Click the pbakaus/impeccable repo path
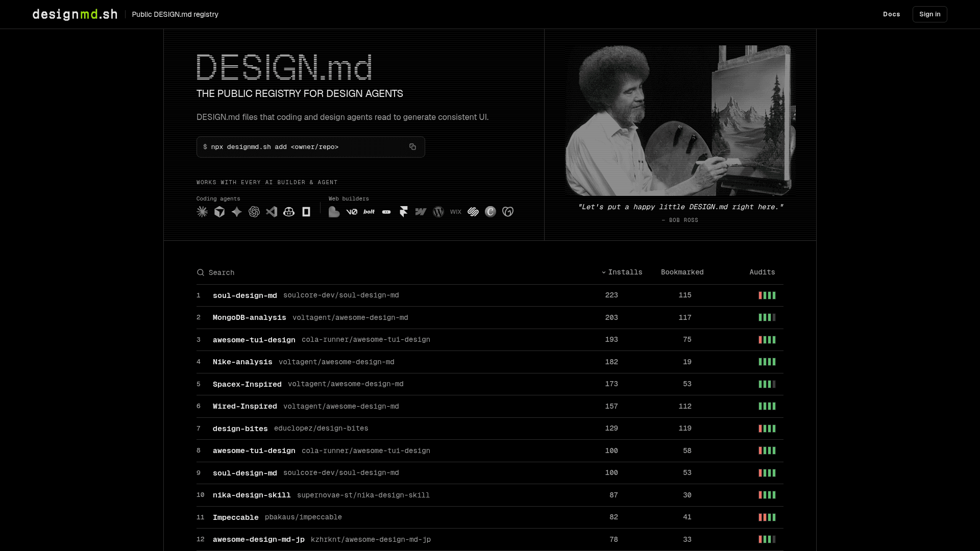Screen dimensions: 980x551 coord(303,517)
